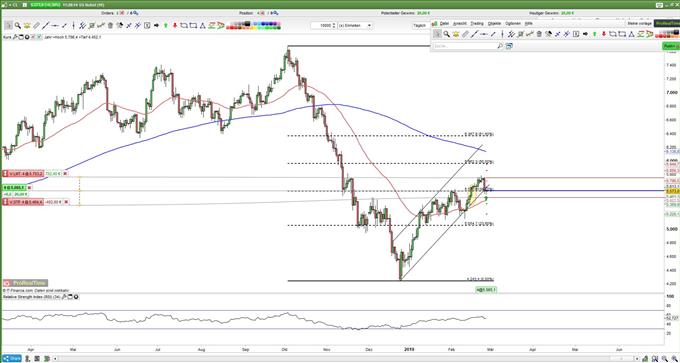
Task: Open the Ansicht menu
Action: (x=460, y=23)
